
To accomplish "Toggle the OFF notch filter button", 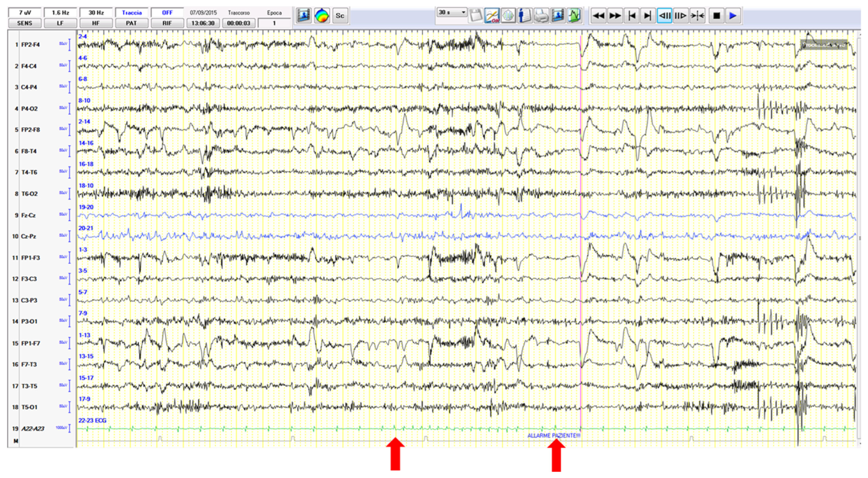I will coord(167,13).
